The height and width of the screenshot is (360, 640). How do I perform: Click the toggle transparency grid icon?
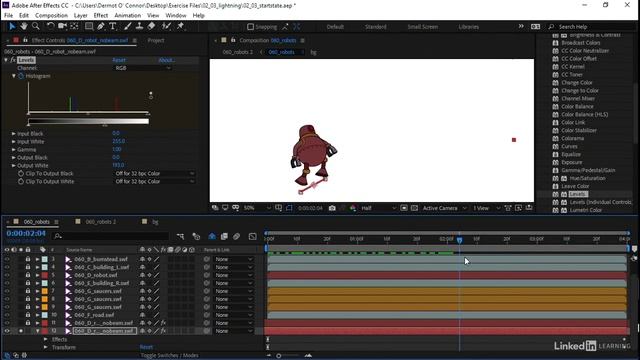(414, 208)
